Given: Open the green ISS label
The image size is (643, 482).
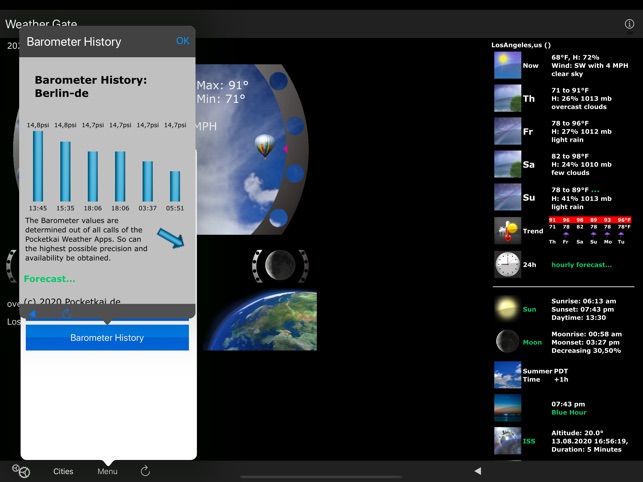Looking at the screenshot, I should tap(529, 441).
